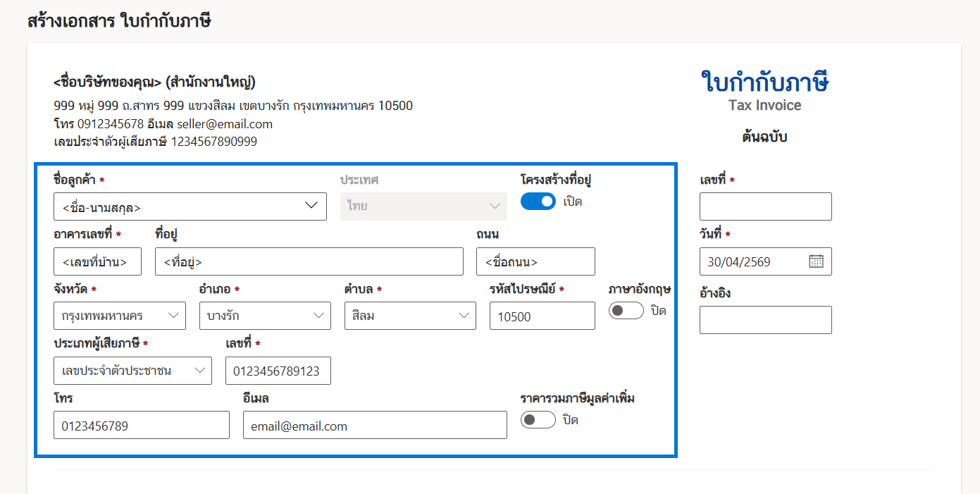Click the disabled ประเทศ country dropdown
The height and width of the screenshot is (494, 980).
tap(423, 206)
